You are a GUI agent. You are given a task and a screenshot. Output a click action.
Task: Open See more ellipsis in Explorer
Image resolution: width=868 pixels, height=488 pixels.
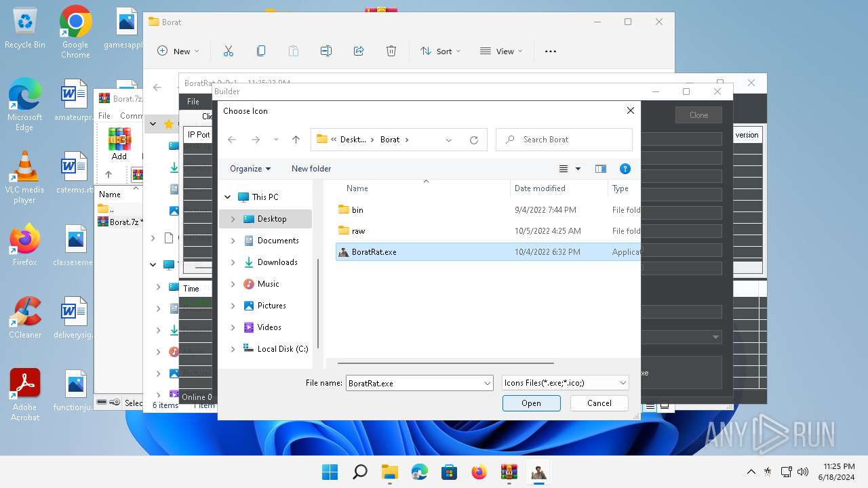pos(551,51)
